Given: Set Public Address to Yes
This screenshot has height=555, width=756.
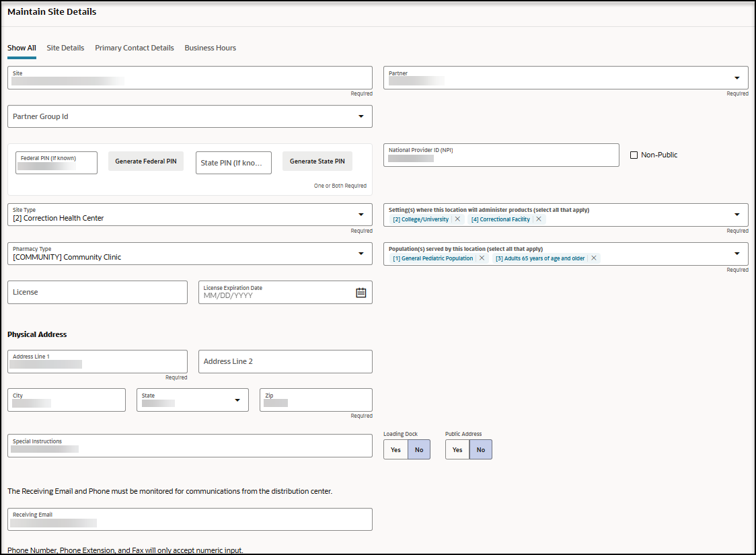Looking at the screenshot, I should tap(457, 449).
